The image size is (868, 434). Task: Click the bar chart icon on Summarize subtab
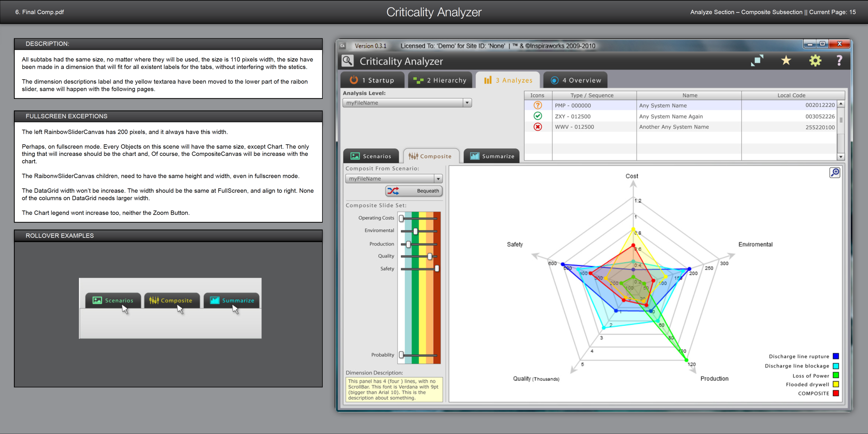[x=475, y=156]
